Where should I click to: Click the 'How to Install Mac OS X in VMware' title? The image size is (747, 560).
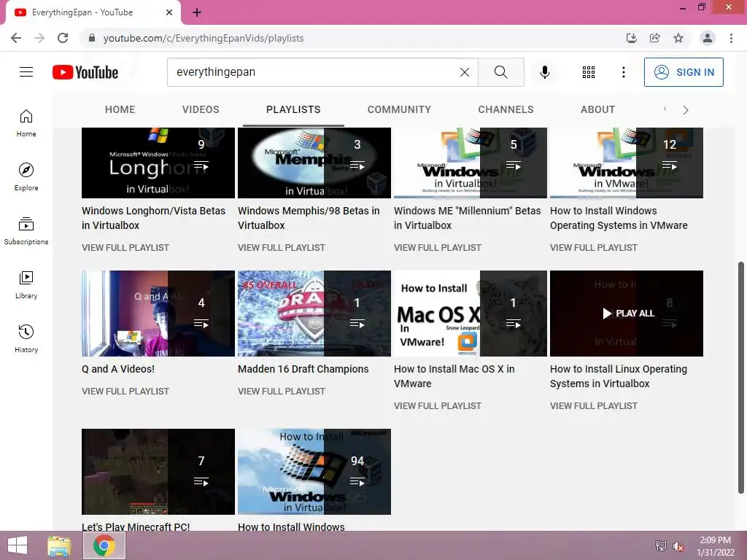454,376
